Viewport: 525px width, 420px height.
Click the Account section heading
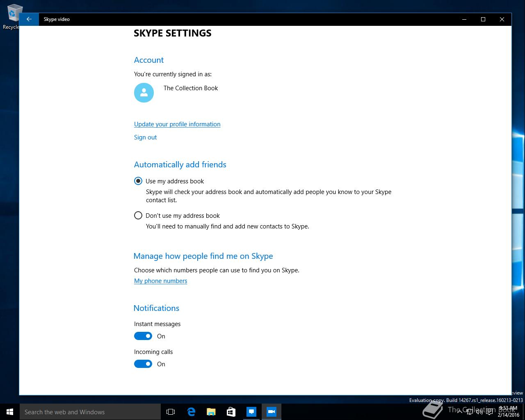(148, 60)
